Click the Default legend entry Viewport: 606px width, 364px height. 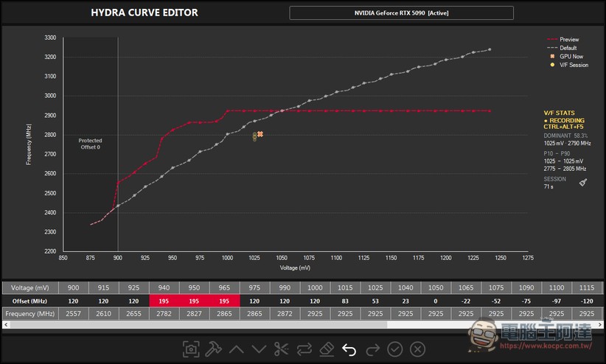[x=563, y=48]
